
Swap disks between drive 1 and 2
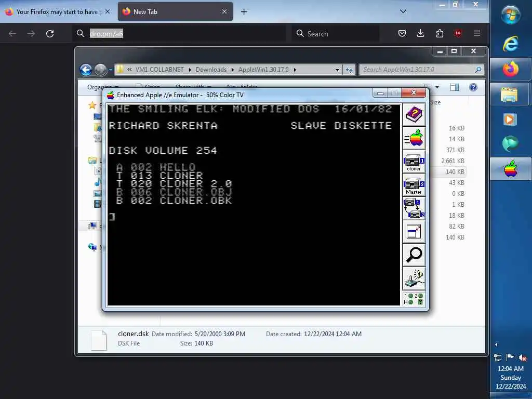pyautogui.click(x=414, y=208)
